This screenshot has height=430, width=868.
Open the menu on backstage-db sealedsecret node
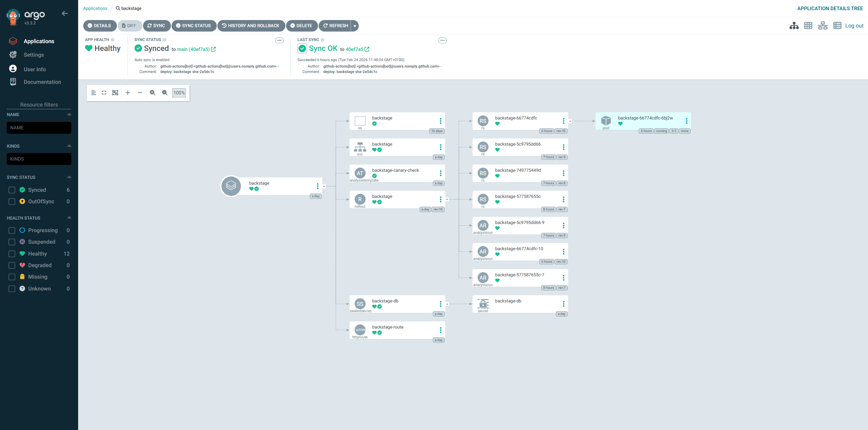pyautogui.click(x=441, y=303)
